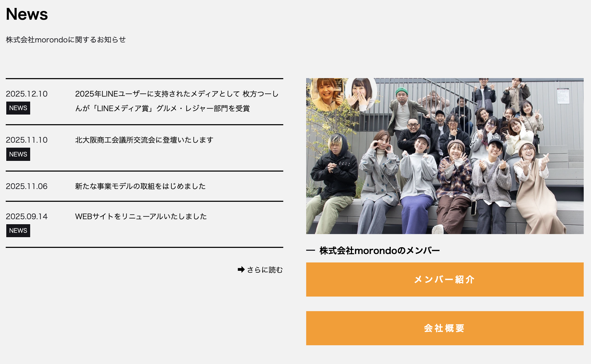The width and height of the screenshot is (591, 364).
Task: Open the WEBサイトをリニューアル news article
Action: click(141, 216)
